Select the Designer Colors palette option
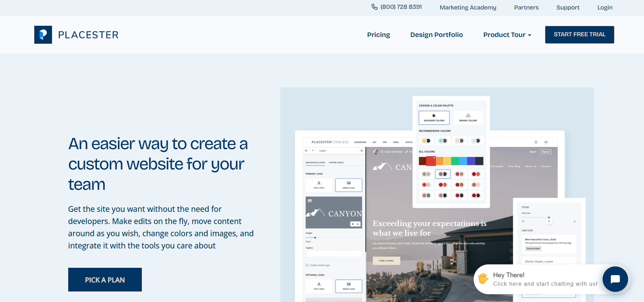 click(434, 118)
